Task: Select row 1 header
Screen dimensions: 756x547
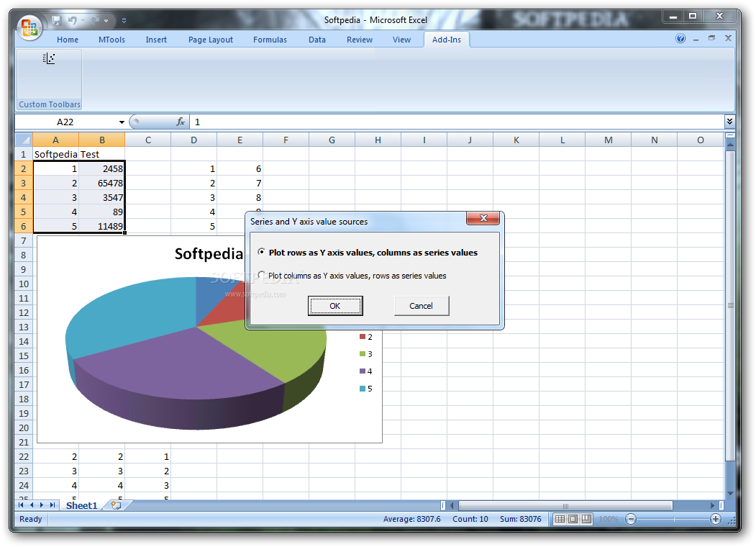Action: click(x=24, y=154)
